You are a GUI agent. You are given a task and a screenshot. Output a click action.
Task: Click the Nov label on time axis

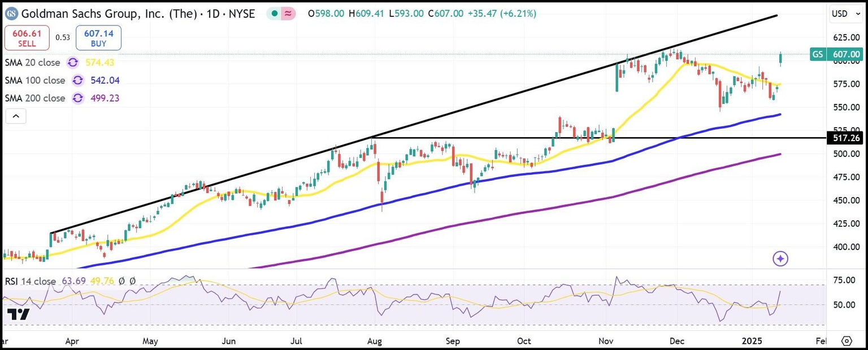coord(606,342)
